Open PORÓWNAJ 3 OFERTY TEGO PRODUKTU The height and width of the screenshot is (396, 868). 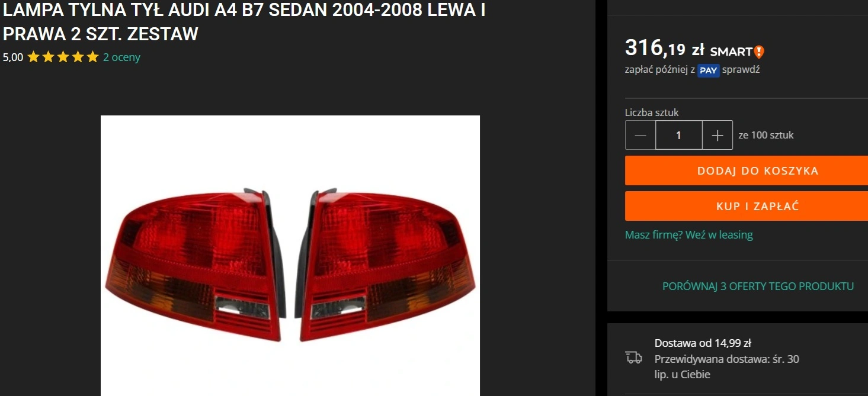(758, 286)
